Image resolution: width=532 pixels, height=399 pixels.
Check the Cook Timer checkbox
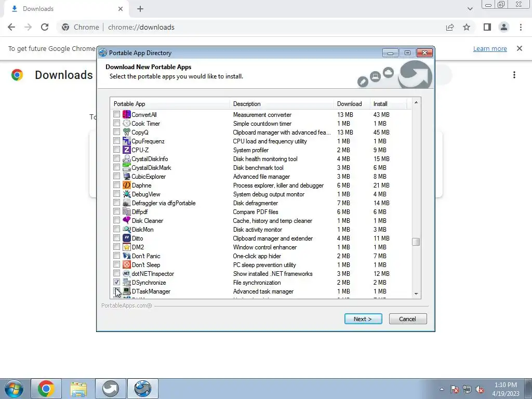(x=117, y=123)
